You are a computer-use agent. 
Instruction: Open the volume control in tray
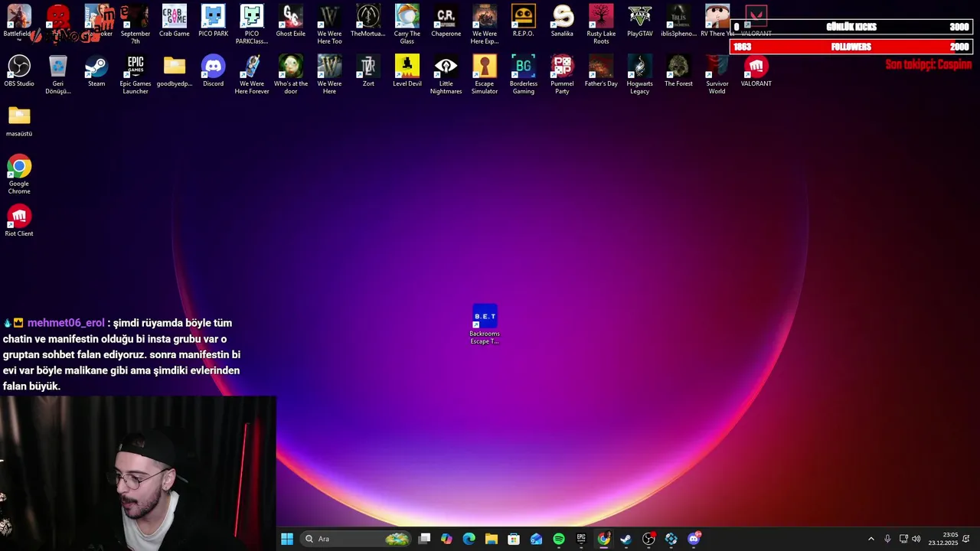click(916, 539)
